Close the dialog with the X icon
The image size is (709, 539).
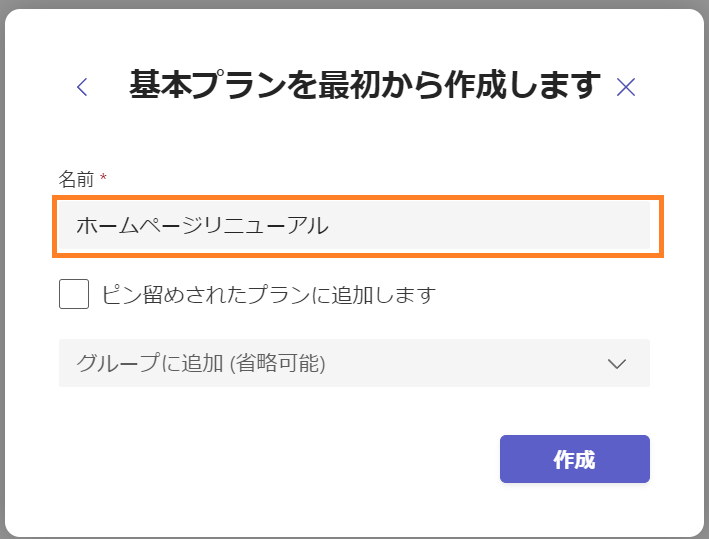coord(626,87)
